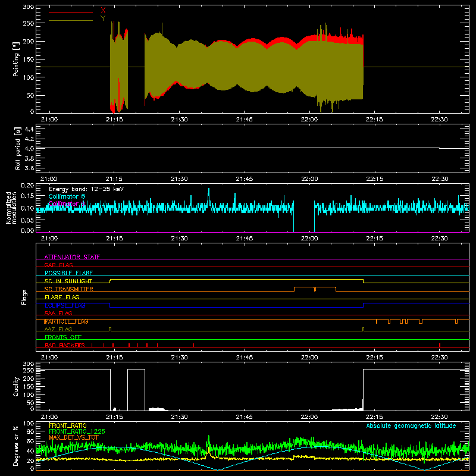This screenshot has height=476, width=476.
Task: Click the FRONTS_OFF flag label
Action: pyautogui.click(x=63, y=337)
